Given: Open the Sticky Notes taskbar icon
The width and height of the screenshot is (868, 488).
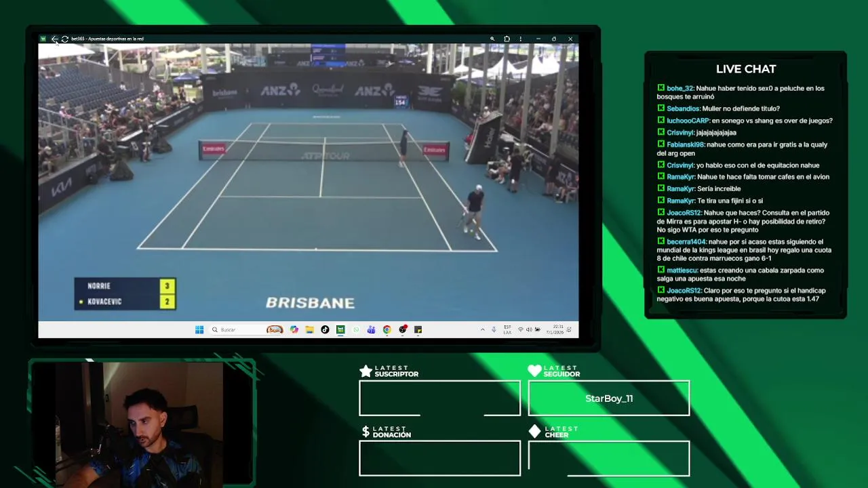Looking at the screenshot, I should tap(418, 329).
